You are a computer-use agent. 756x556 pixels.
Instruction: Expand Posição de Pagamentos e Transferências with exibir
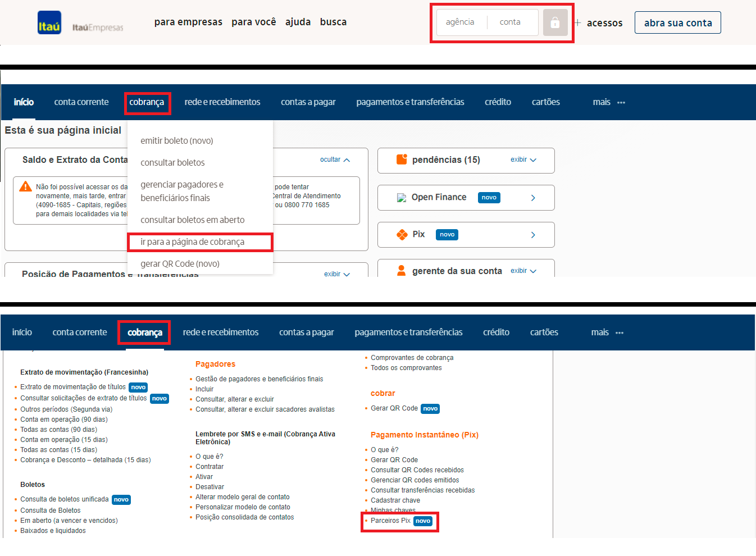(337, 274)
